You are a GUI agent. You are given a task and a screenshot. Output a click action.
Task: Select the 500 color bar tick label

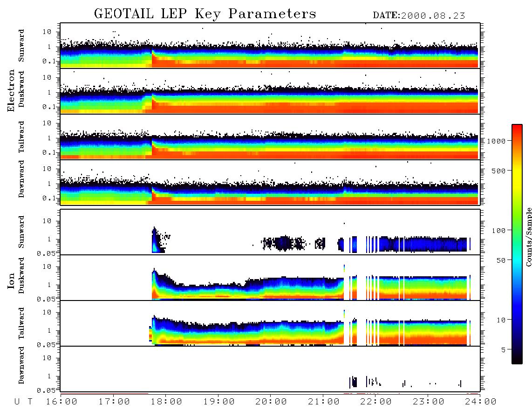(498, 171)
